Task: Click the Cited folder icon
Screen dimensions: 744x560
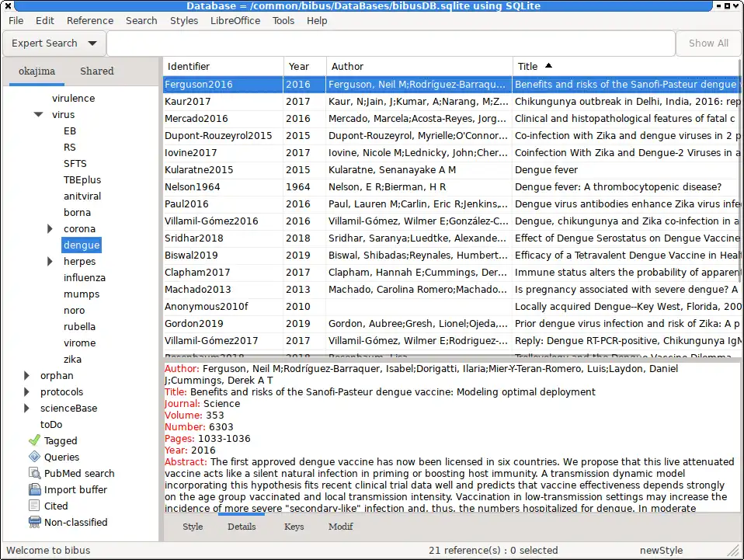Action: pyautogui.click(x=34, y=506)
